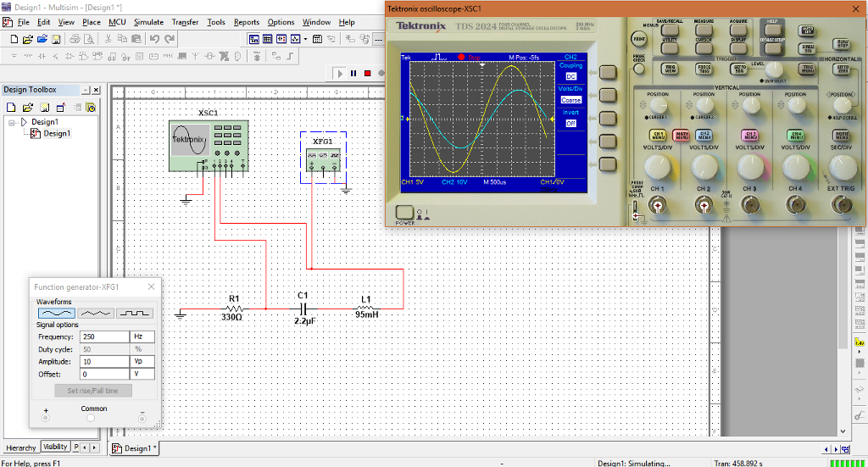
Task: Print the circuit using the printer icon
Action: click(75, 39)
